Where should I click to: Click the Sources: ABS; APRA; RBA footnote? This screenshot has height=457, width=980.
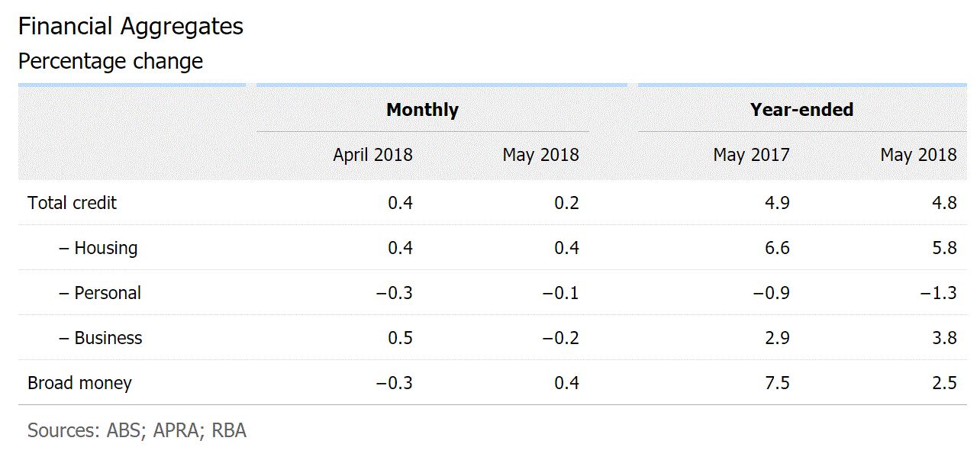click(137, 430)
